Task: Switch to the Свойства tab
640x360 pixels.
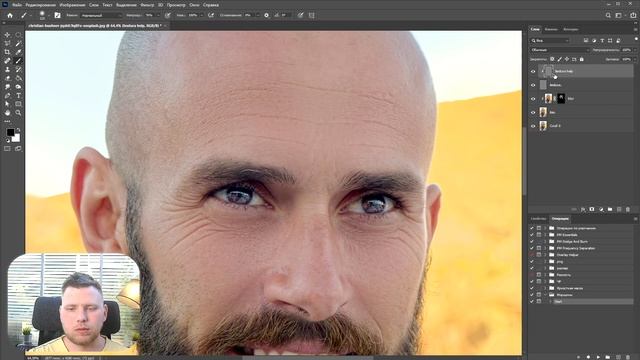Action: tap(538, 219)
